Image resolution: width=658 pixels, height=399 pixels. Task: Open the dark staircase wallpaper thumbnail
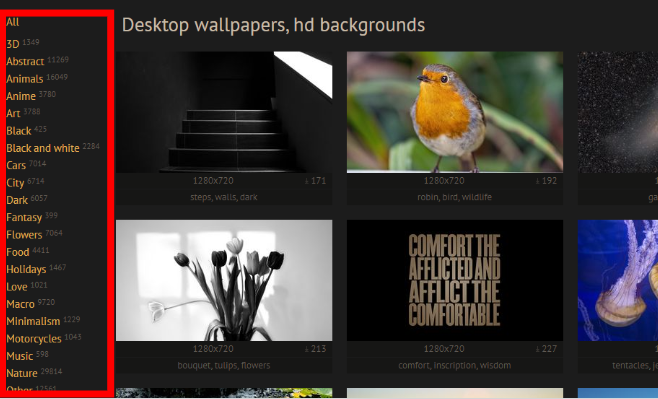[224, 112]
